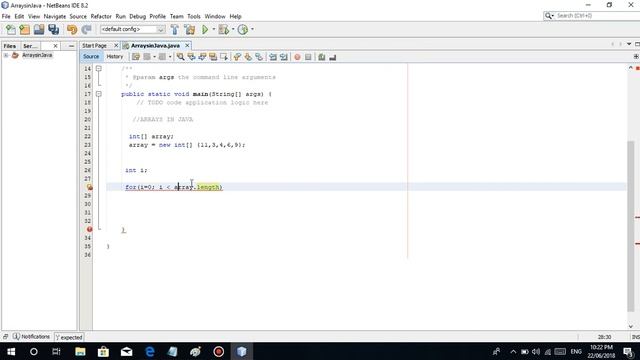
Task: Click the Build Project hammer icon
Action: point(175,29)
